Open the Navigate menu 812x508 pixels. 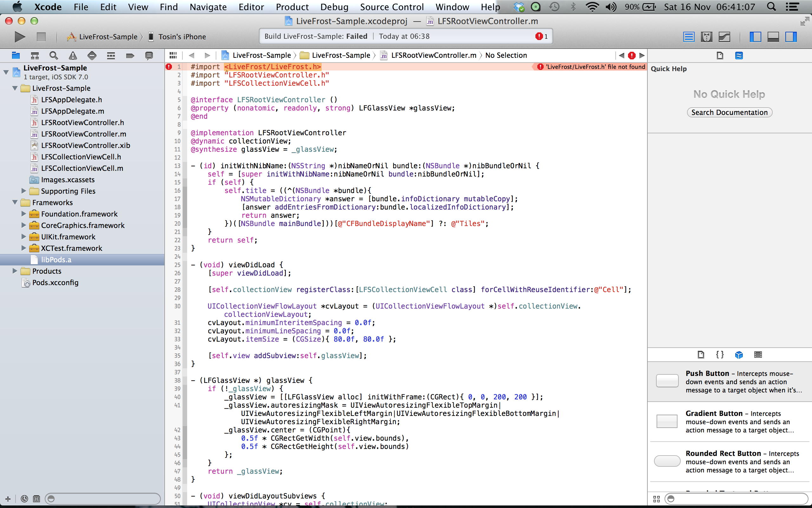(208, 7)
